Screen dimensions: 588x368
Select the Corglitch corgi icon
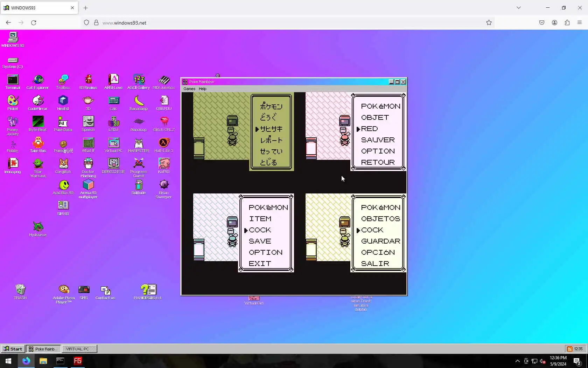63,166
